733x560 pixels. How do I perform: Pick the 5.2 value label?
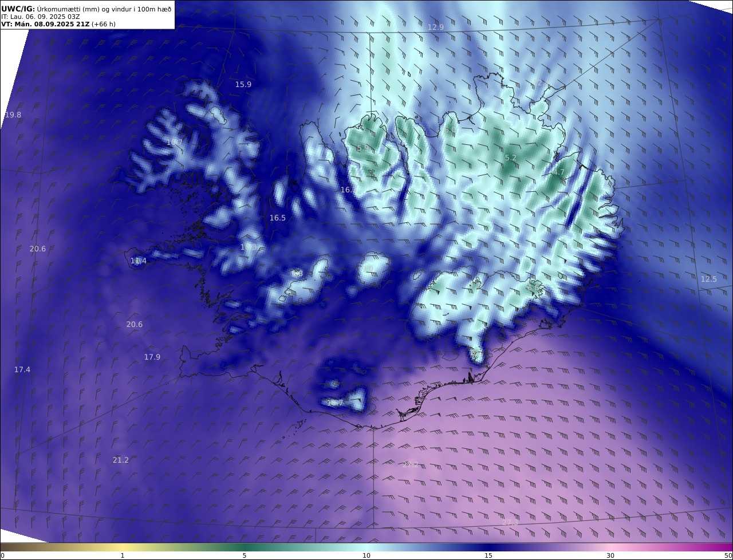(x=511, y=157)
